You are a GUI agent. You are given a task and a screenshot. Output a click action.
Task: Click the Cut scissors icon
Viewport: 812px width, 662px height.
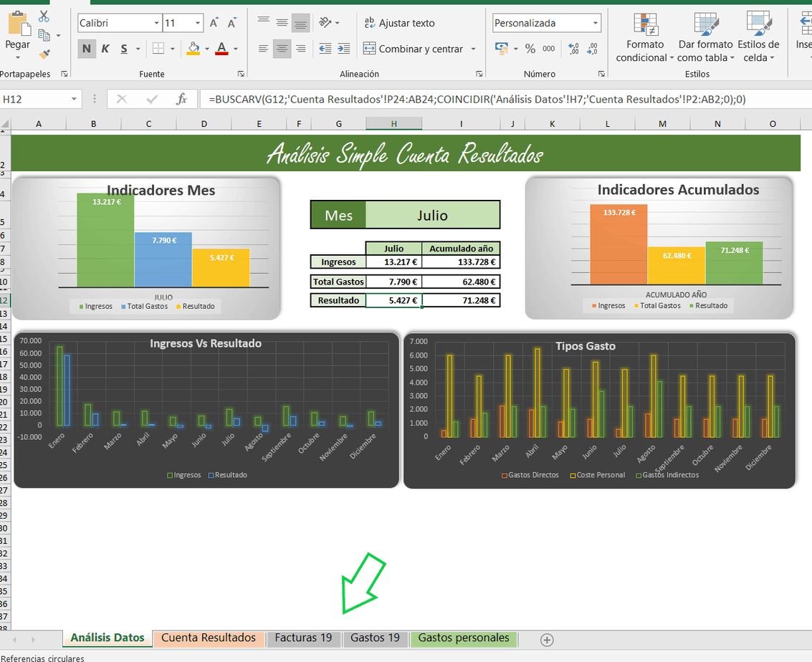[x=44, y=16]
